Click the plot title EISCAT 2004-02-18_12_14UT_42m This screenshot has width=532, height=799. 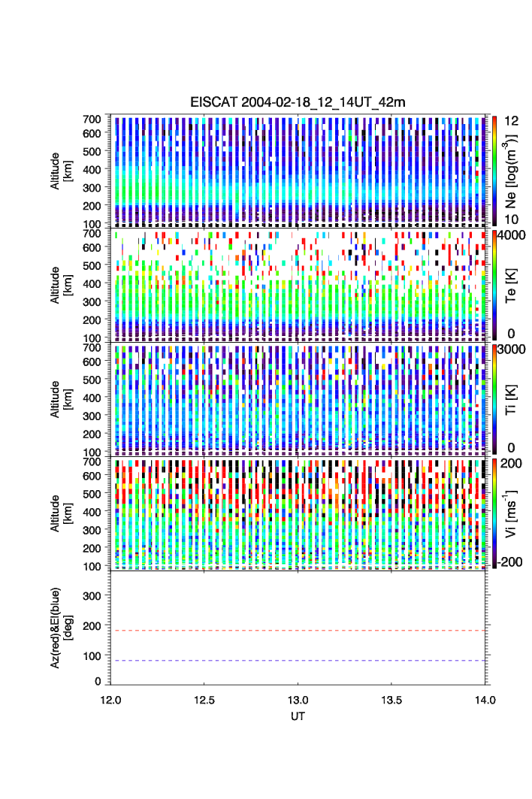(x=298, y=102)
